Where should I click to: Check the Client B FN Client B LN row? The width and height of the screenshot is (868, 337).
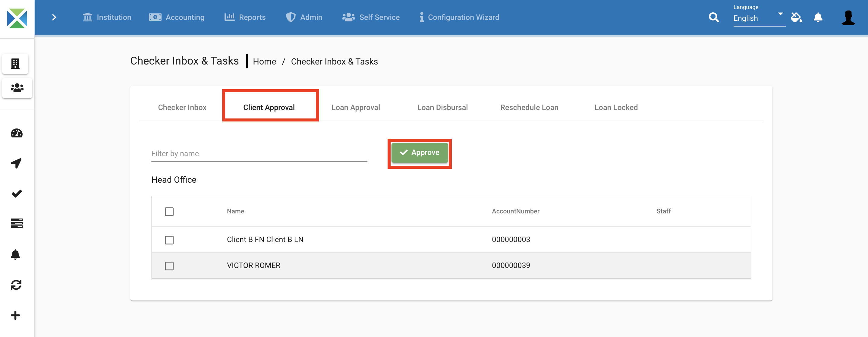point(169,240)
